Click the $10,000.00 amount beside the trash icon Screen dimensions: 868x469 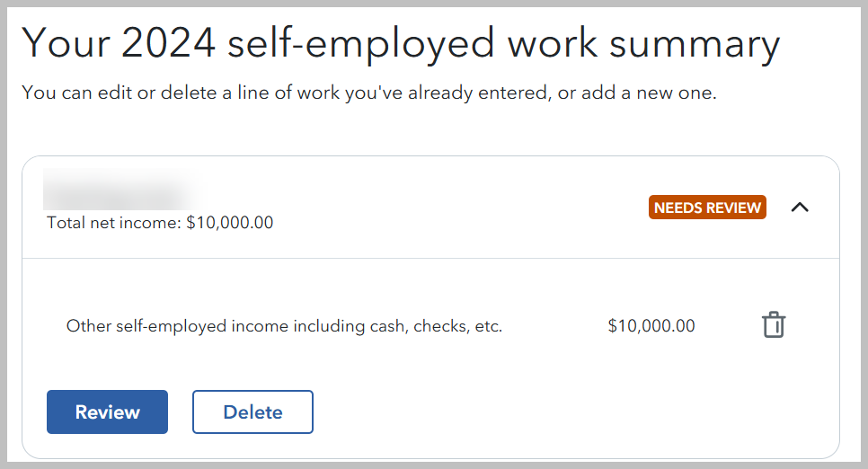coord(651,326)
